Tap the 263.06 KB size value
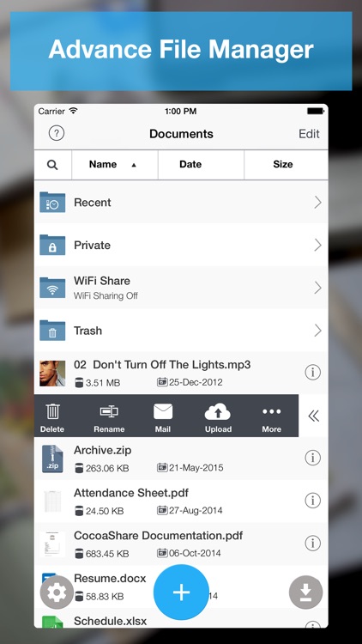The height and width of the screenshot is (644, 362). (107, 468)
